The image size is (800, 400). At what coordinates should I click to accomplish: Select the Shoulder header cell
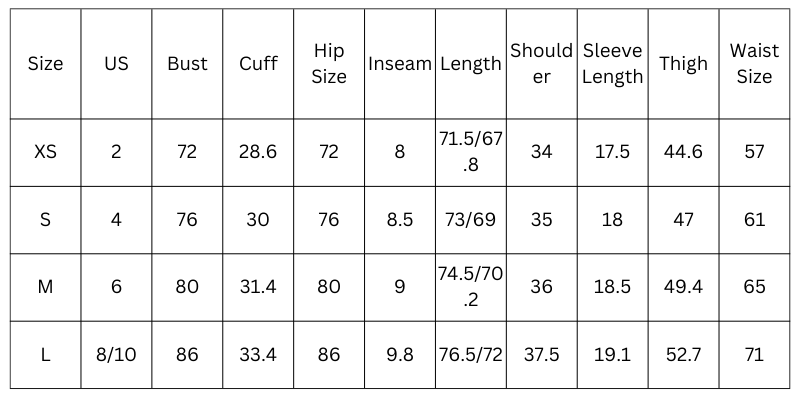pos(541,64)
